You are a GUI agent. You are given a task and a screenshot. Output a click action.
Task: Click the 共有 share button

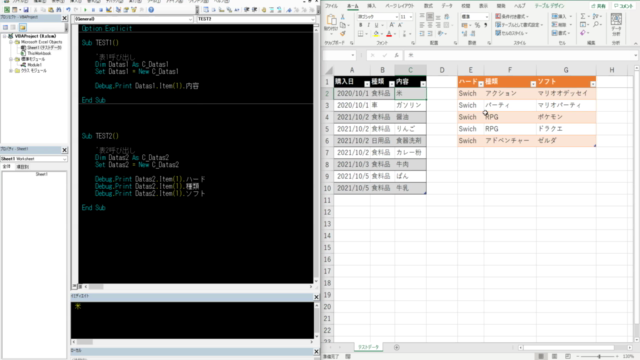coord(599,6)
